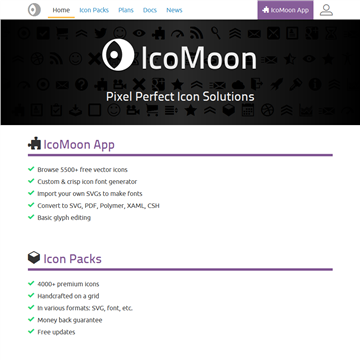Viewport: 360px width, 360px height.
Task: Click the cube icon beside Icon Packs heading
Action: pyautogui.click(x=34, y=257)
